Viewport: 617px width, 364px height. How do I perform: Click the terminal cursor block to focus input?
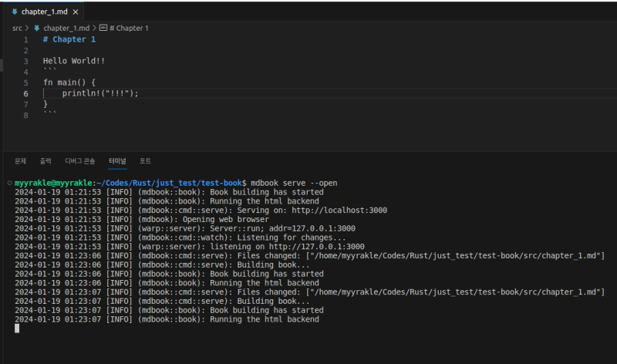[x=17, y=329]
